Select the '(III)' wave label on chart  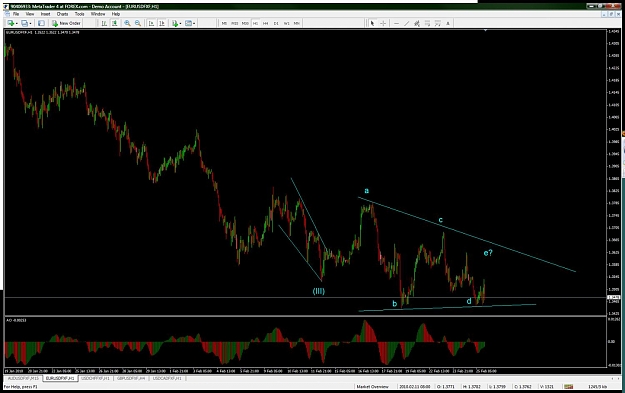coord(318,291)
